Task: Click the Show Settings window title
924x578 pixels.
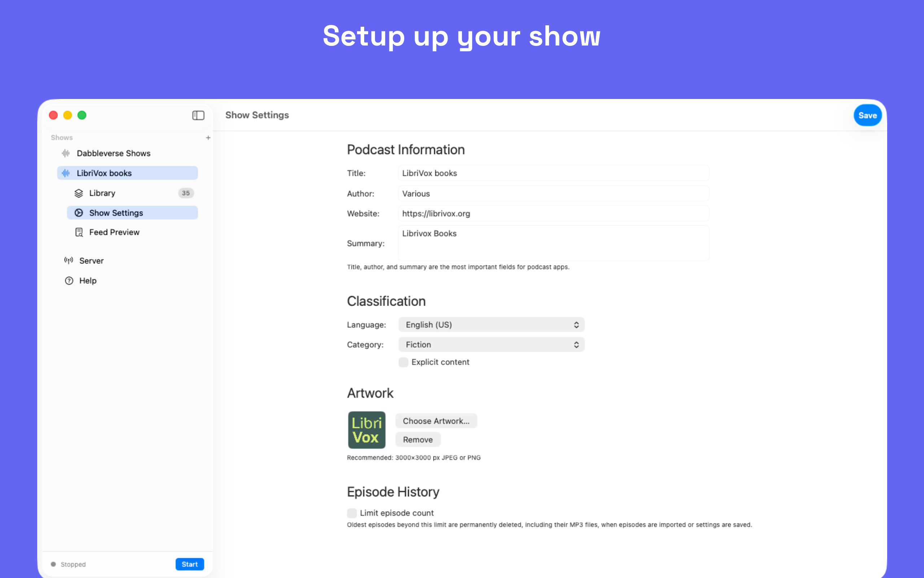Action: click(x=257, y=115)
